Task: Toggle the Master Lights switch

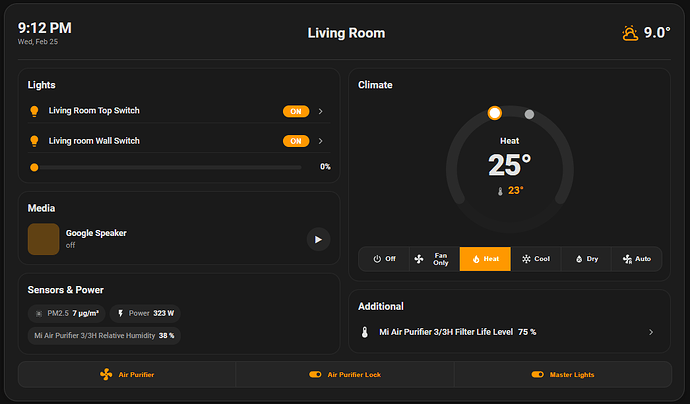Action: (537, 375)
